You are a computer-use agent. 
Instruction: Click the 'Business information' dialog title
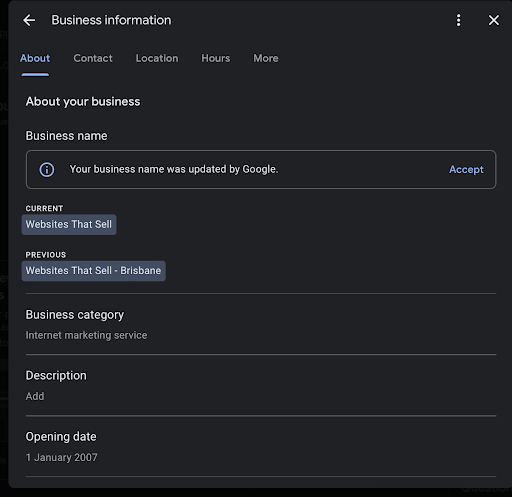point(111,20)
